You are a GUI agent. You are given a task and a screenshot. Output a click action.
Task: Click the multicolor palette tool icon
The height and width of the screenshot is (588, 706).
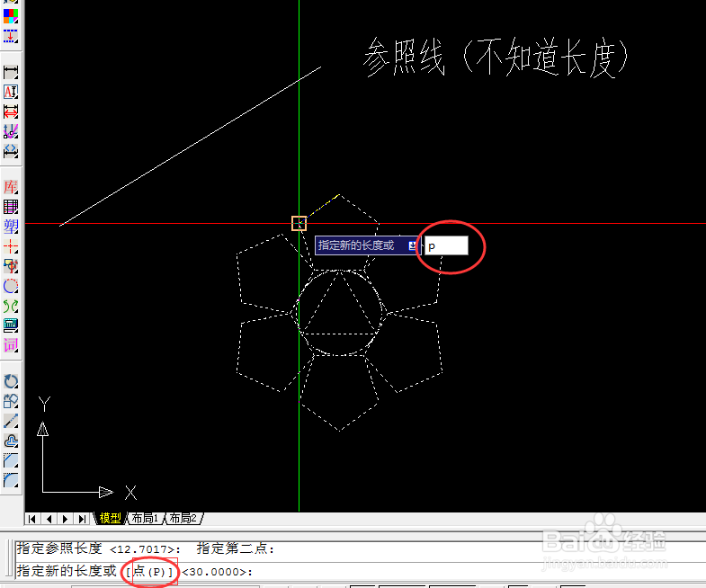tap(11, 16)
